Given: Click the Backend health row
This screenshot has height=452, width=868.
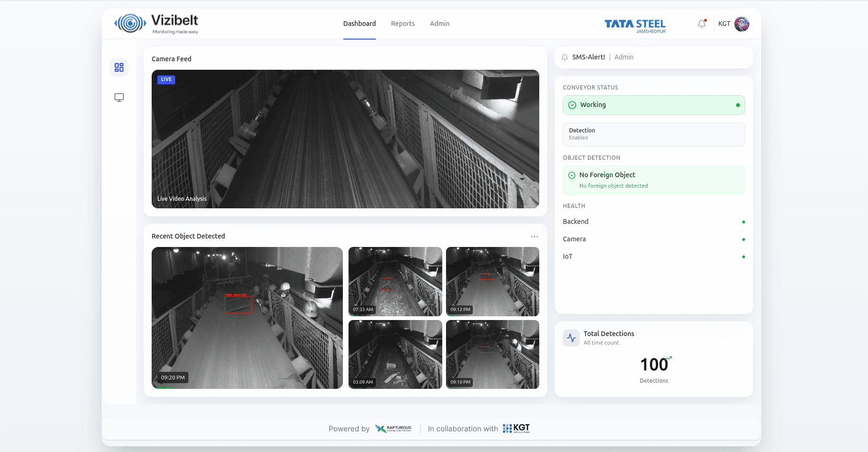Looking at the screenshot, I should point(654,222).
